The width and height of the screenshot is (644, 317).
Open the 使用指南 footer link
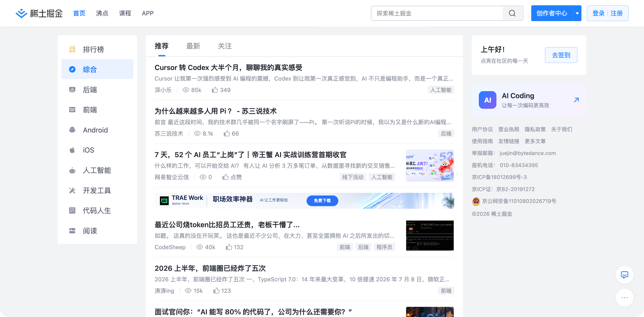pyautogui.click(x=482, y=141)
